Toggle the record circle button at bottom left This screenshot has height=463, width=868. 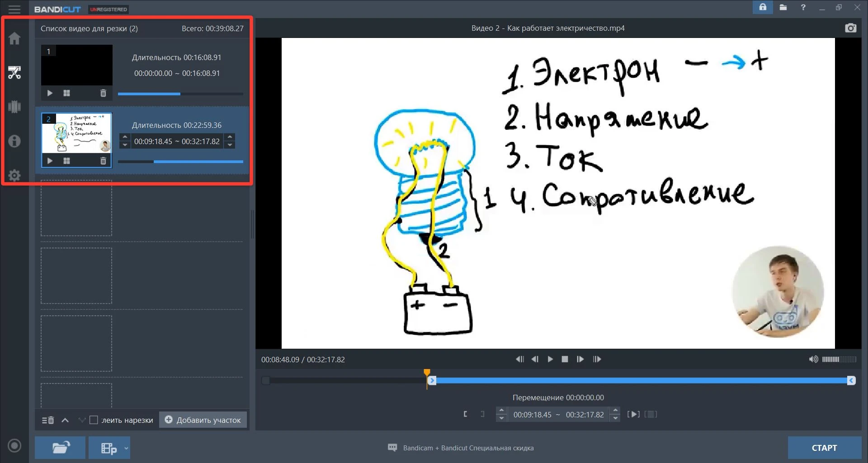pyautogui.click(x=14, y=446)
